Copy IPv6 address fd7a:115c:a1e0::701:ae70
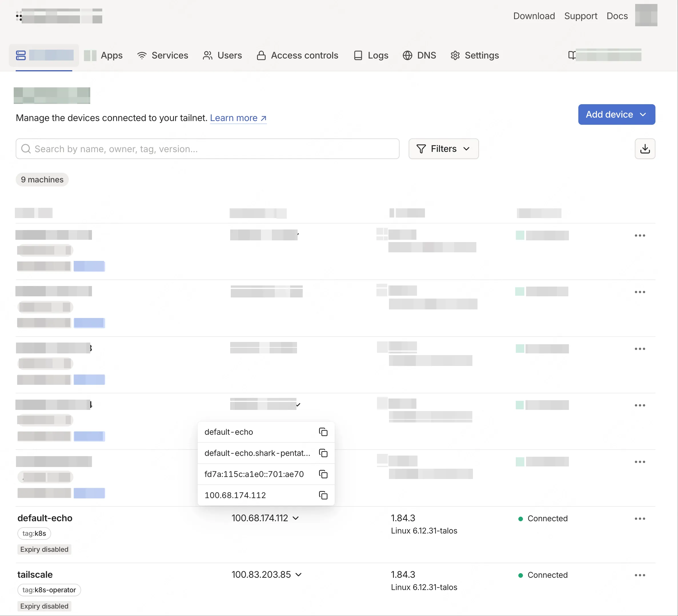Image resolution: width=678 pixels, height=616 pixels. (x=323, y=474)
